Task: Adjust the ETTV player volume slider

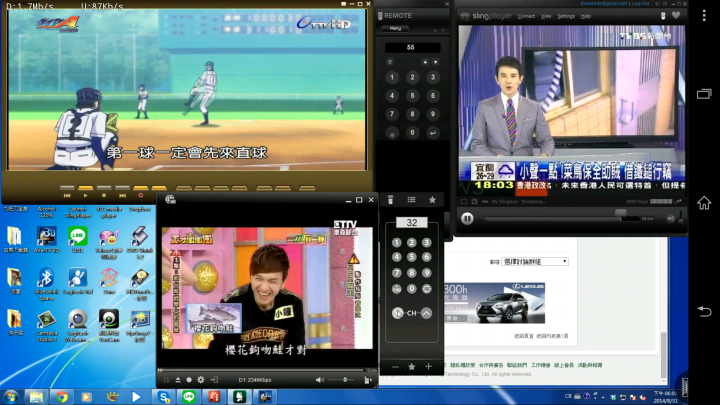Action: (342, 380)
